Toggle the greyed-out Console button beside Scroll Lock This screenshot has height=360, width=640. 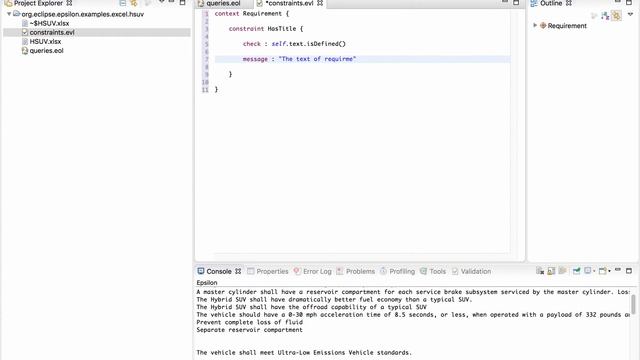coord(562,271)
